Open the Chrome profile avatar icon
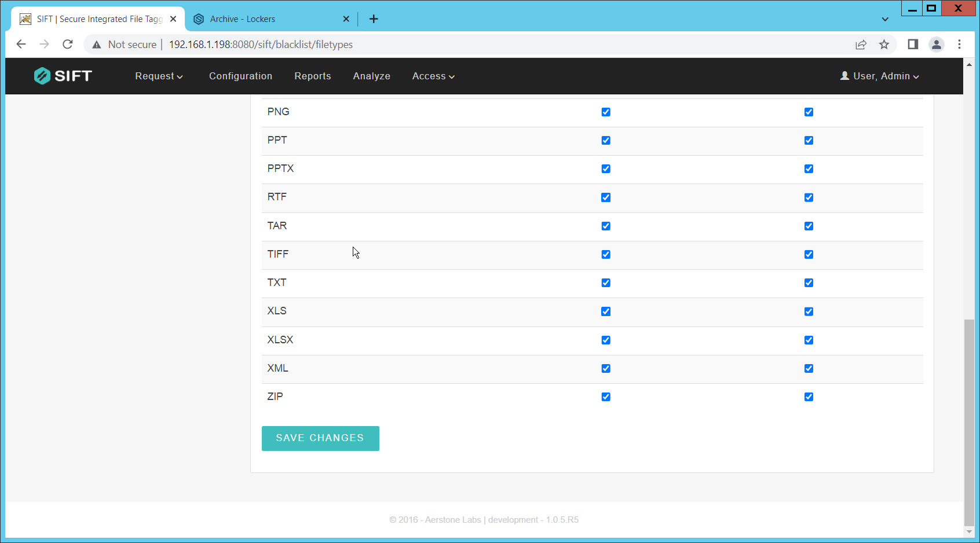980x543 pixels. (x=936, y=45)
